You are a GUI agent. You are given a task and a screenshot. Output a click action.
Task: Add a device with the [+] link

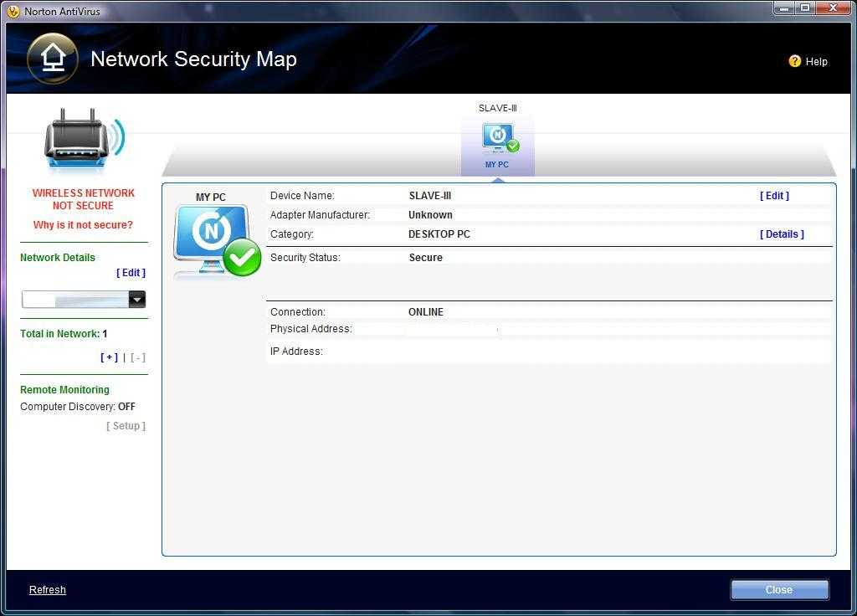(x=109, y=357)
